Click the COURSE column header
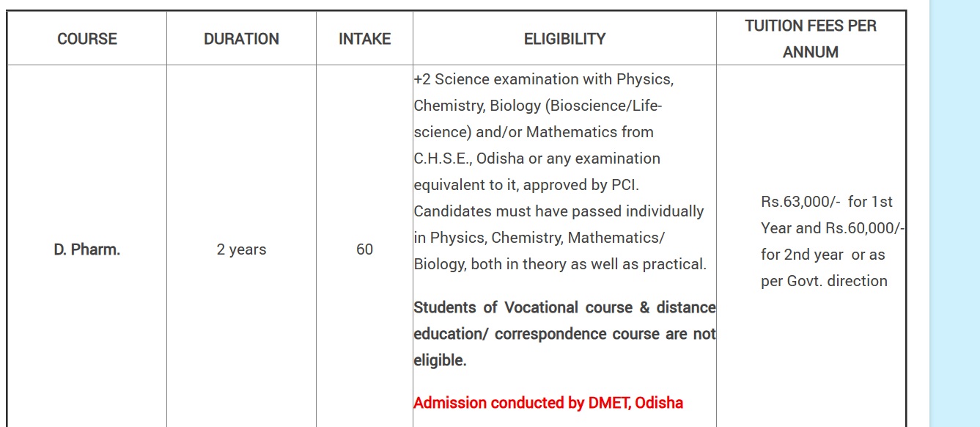Image resolution: width=980 pixels, height=427 pixels. [87, 39]
